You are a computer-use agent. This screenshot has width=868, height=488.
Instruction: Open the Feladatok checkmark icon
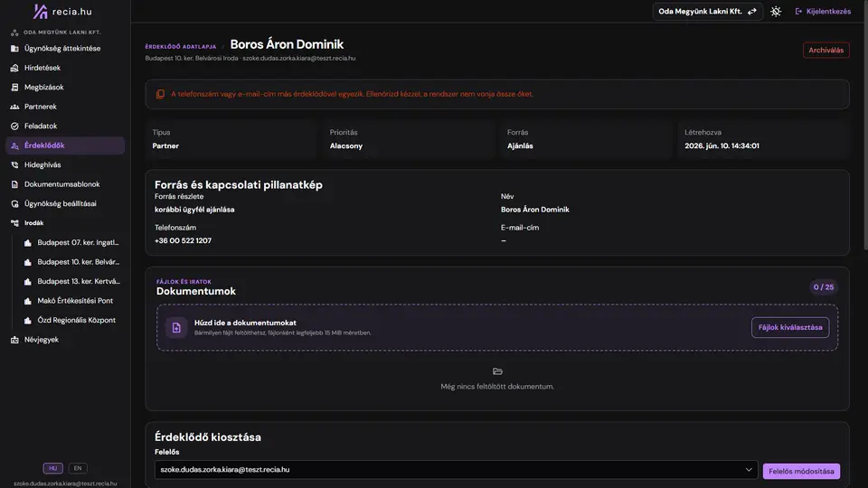pyautogui.click(x=15, y=127)
